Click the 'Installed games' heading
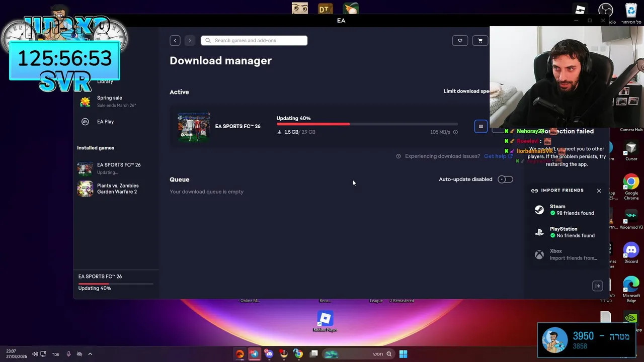The width and height of the screenshot is (644, 362). click(x=96, y=148)
